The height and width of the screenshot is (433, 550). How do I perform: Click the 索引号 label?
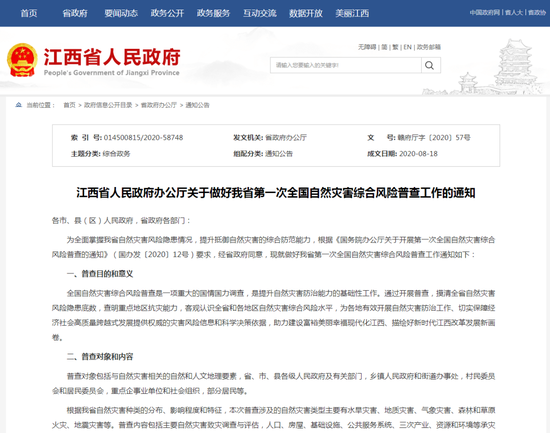[x=86, y=138]
